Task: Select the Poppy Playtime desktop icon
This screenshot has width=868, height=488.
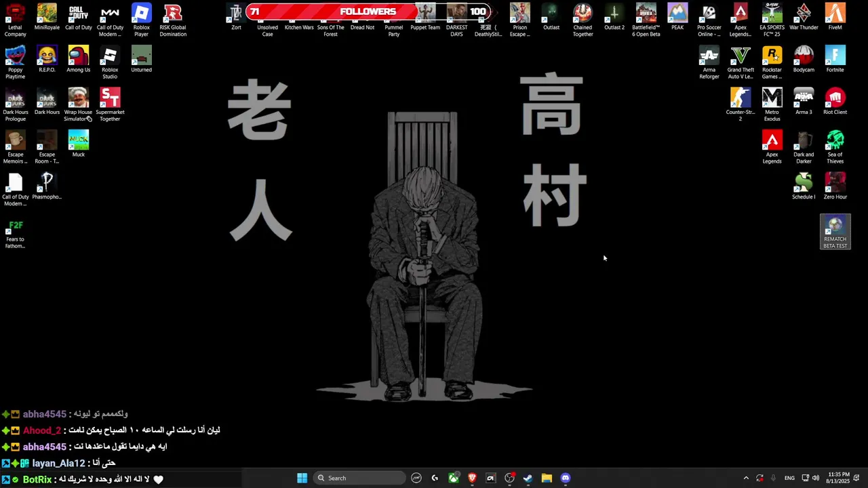Action: [x=15, y=62]
